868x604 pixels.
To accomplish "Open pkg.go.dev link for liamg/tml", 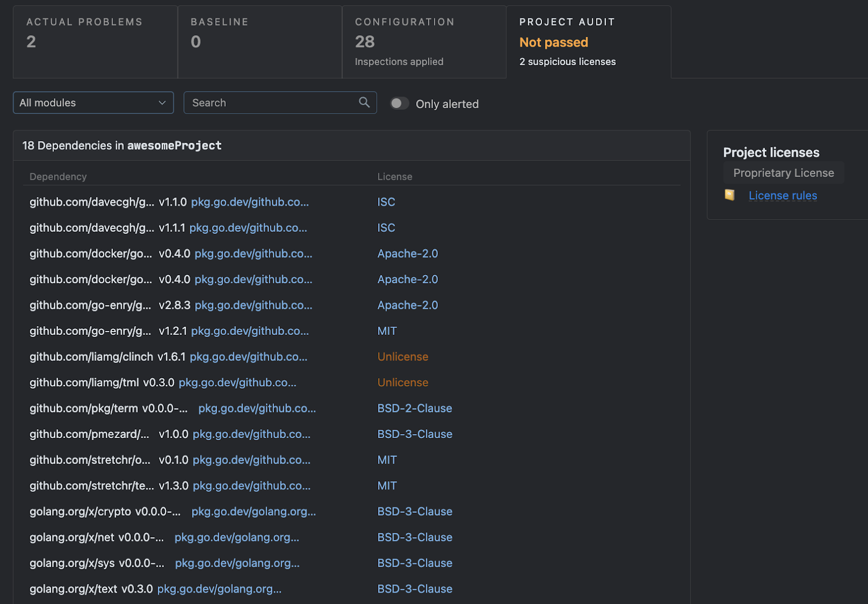I will [x=238, y=383].
